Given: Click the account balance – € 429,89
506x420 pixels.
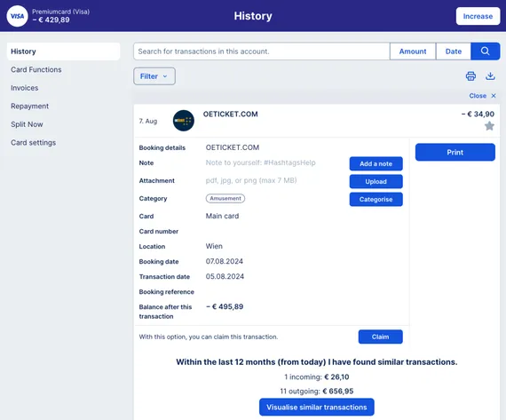Looking at the screenshot, I should 51,20.
